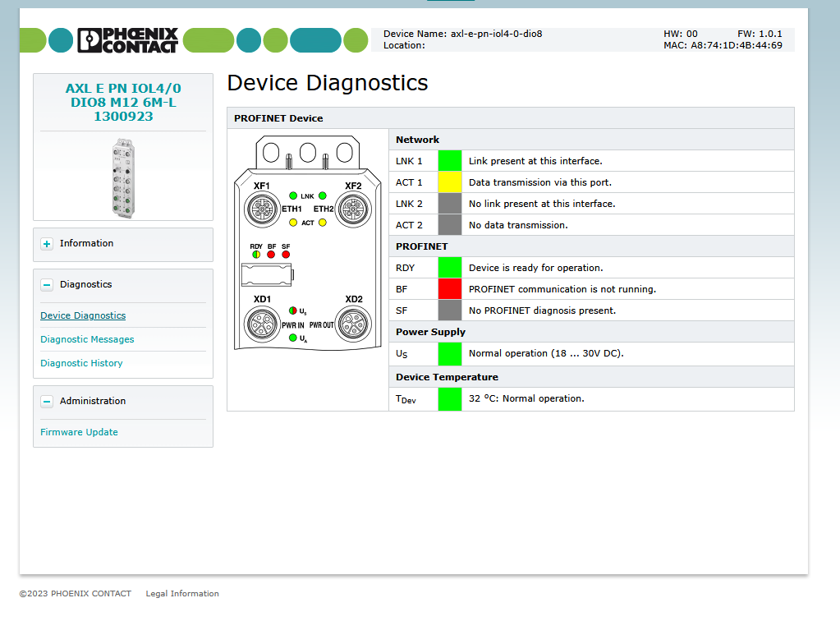The width and height of the screenshot is (840, 621).
Task: Open the Diagnostic History page
Action: pos(81,363)
